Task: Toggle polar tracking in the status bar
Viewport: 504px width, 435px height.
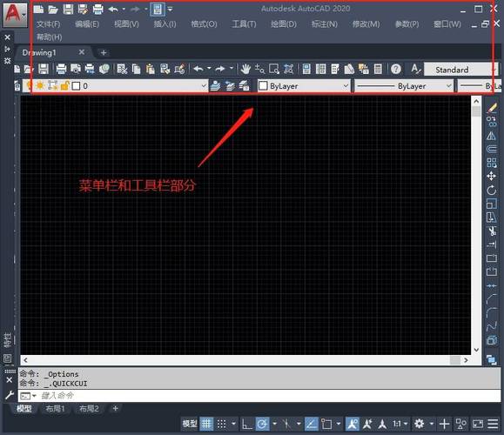Action: pyautogui.click(x=262, y=424)
